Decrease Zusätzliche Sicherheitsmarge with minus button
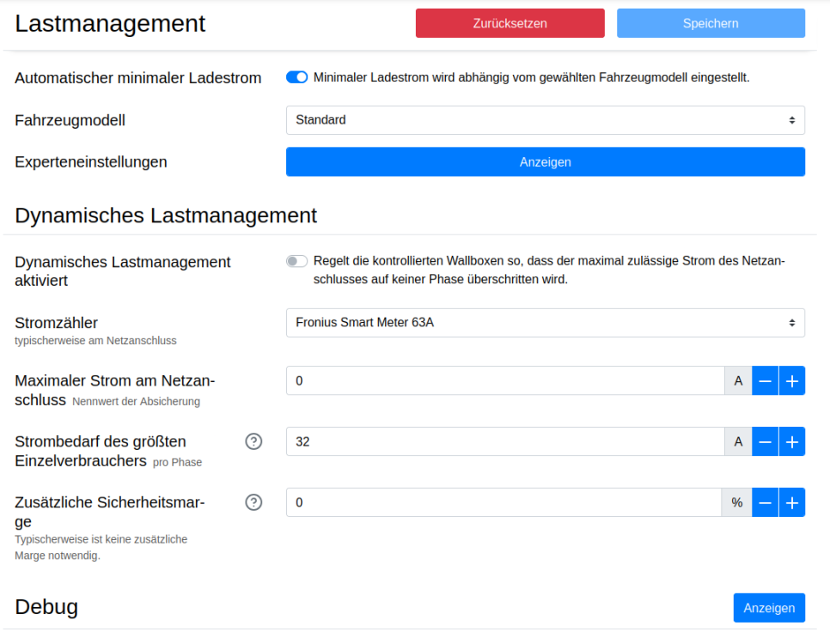The image size is (830, 644). point(765,502)
